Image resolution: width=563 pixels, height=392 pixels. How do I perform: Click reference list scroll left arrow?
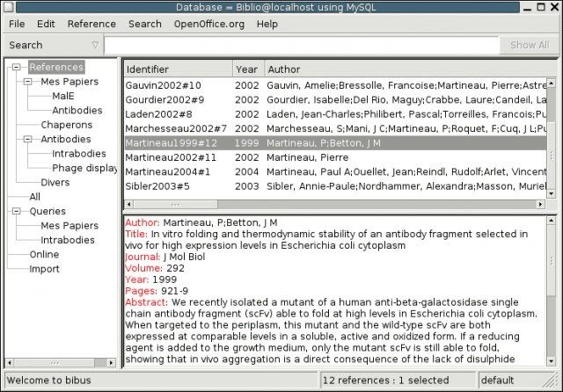click(x=129, y=205)
